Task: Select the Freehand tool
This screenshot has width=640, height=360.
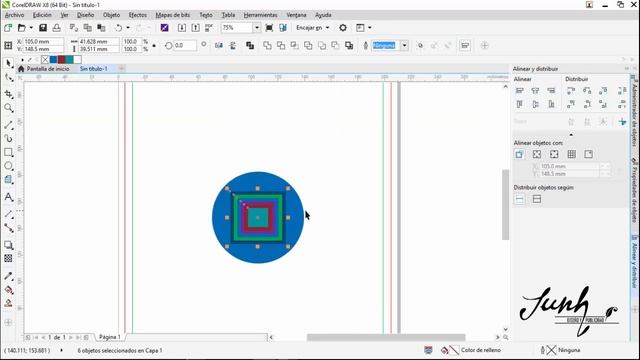Action: pyautogui.click(x=9, y=125)
